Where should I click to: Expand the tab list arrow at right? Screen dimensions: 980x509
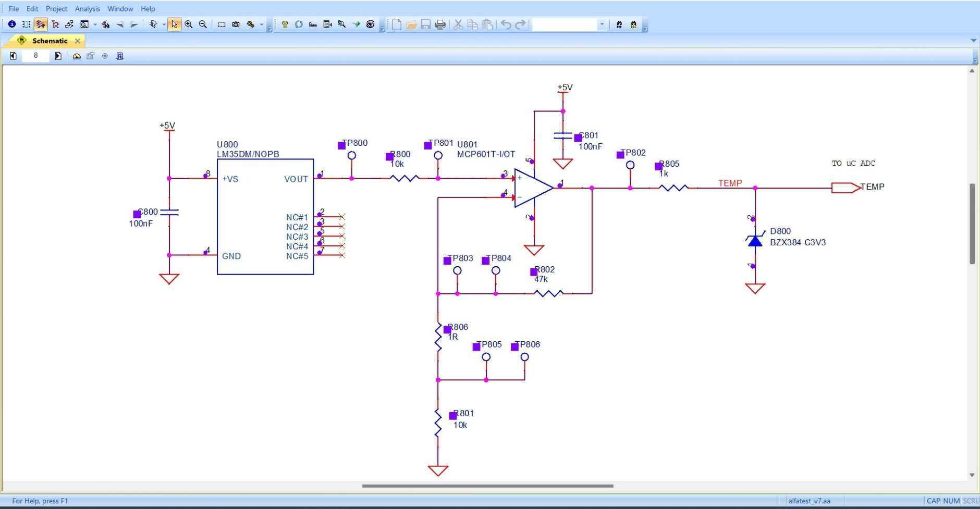[973, 41]
